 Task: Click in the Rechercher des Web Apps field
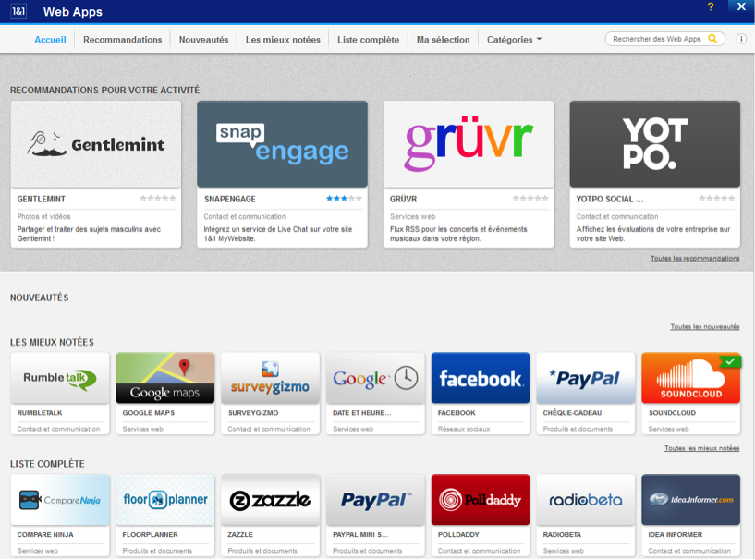coord(656,39)
